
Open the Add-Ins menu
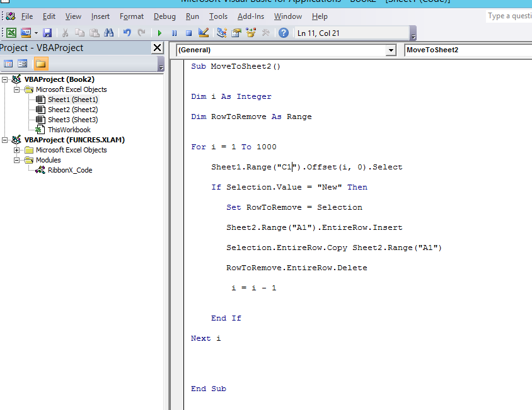pyautogui.click(x=251, y=16)
